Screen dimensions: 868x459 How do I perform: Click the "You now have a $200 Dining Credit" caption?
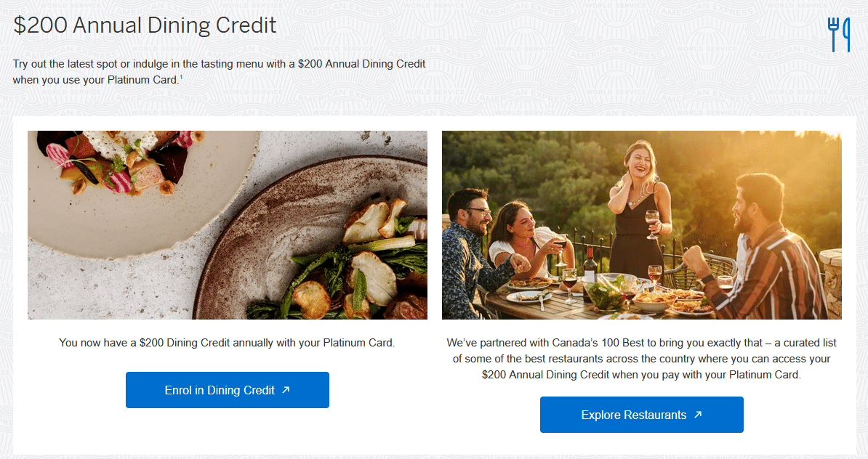click(x=227, y=342)
